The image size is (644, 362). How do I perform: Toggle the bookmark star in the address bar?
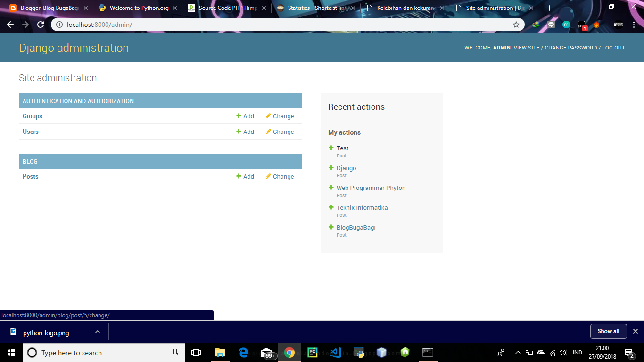click(517, 25)
